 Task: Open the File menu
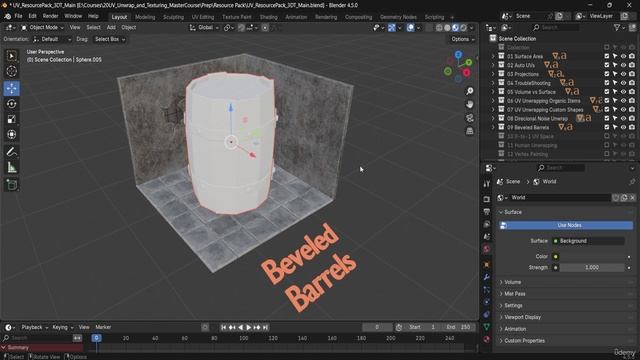pyautogui.click(x=18, y=16)
